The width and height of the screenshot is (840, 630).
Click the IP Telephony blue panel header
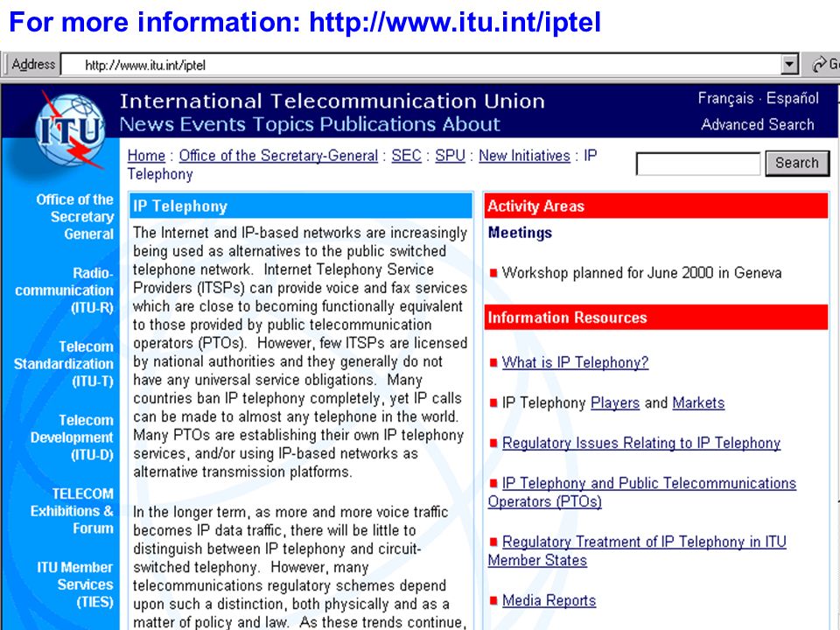(x=300, y=206)
